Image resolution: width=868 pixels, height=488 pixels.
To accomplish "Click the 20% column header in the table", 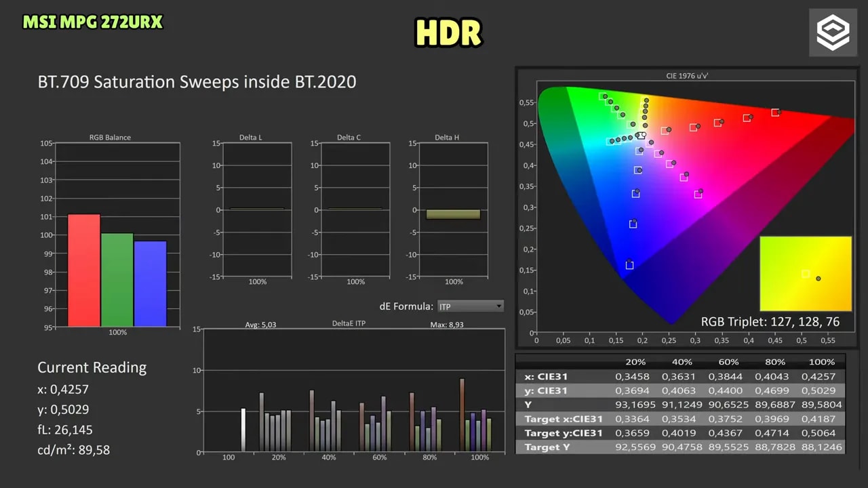I will click(x=635, y=362).
